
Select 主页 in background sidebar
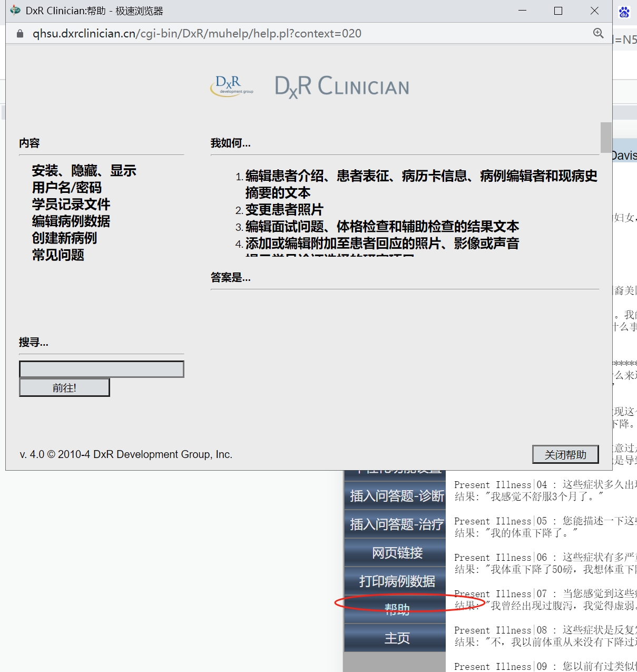[x=395, y=638]
